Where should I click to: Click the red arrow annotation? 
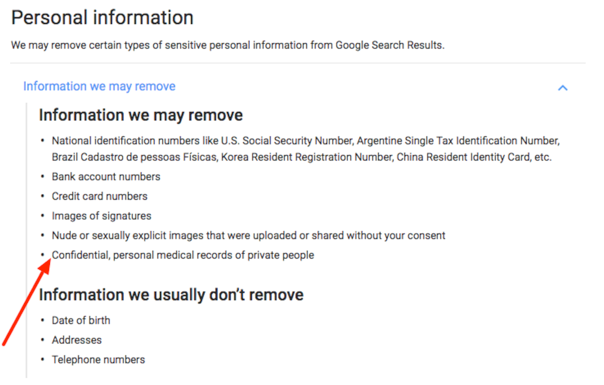point(26,303)
